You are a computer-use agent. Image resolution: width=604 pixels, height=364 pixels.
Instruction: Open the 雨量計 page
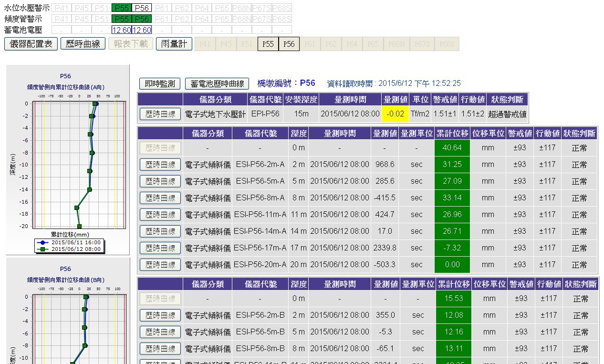click(x=174, y=44)
